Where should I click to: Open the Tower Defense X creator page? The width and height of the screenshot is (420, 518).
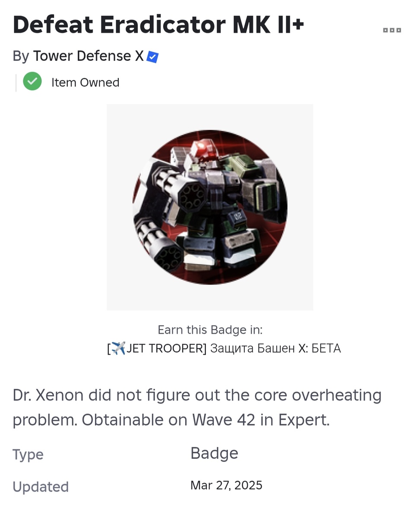[88, 56]
